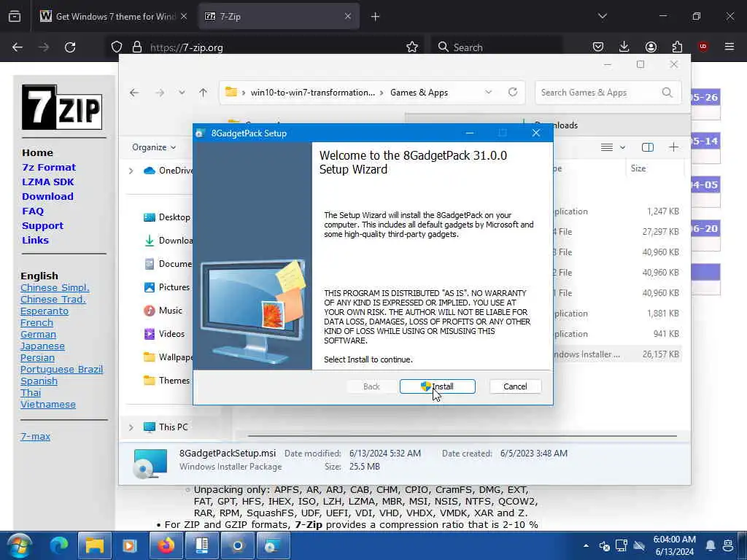Open Themes folder in sidebar
747x560 pixels.
(167, 381)
